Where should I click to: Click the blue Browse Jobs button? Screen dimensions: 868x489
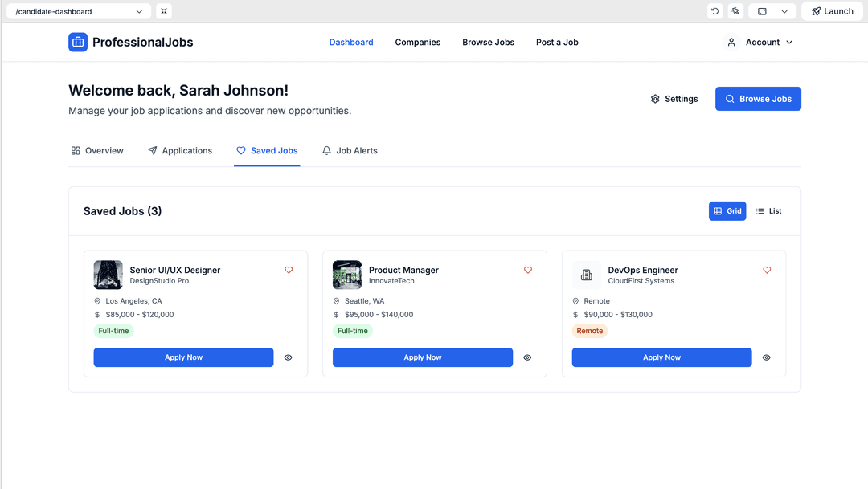click(x=758, y=99)
